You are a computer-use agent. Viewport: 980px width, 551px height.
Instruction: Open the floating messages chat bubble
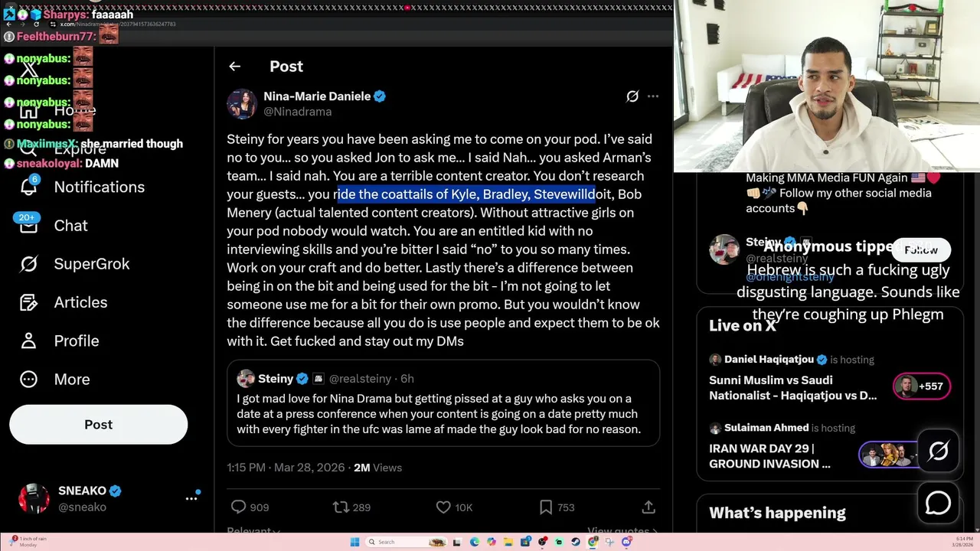coord(938,503)
